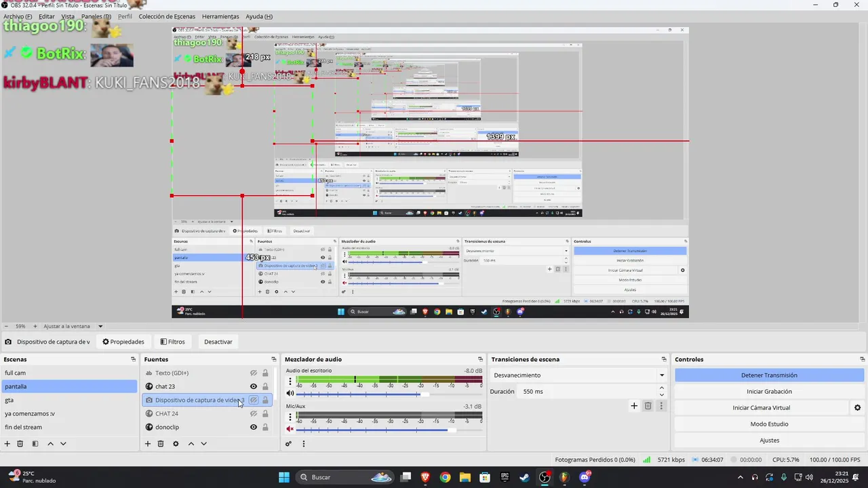Screen dimensions: 868x488
Task: Open Mic/Aux options three-dot menu
Action: point(290,418)
